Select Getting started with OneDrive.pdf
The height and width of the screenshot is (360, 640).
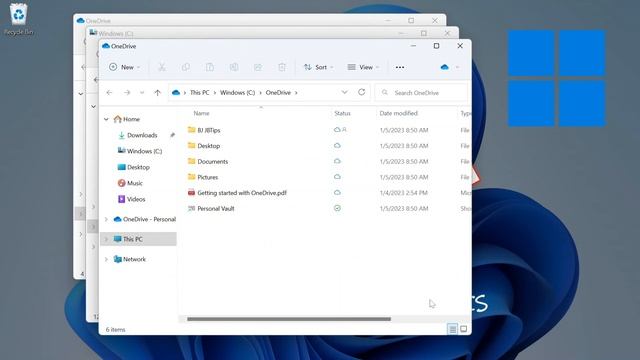242,193
